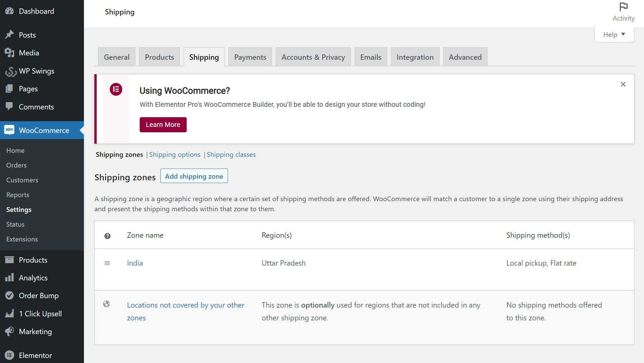Dismiss the Elementor WooCommerce notice

point(623,84)
